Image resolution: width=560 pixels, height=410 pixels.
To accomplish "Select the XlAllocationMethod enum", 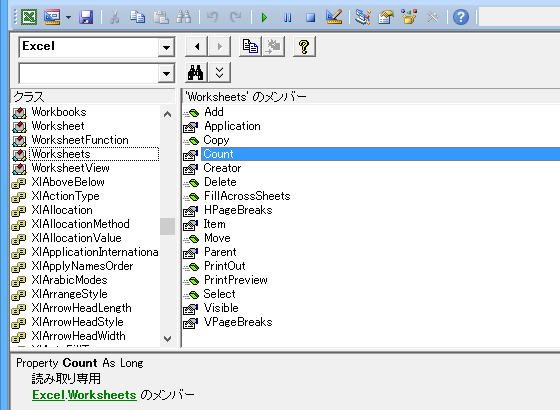I will pyautogui.click(x=80, y=224).
